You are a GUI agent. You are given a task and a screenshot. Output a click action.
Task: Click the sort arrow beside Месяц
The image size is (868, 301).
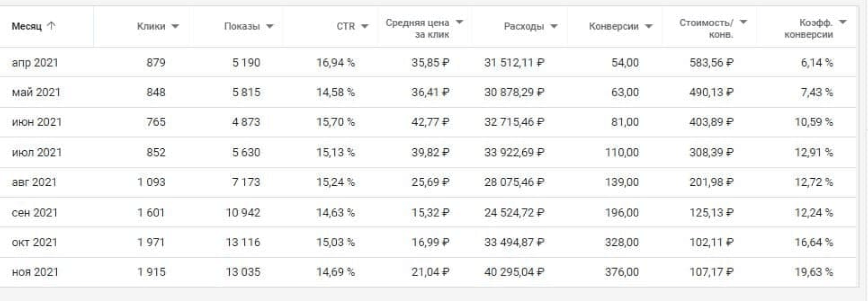[51, 26]
